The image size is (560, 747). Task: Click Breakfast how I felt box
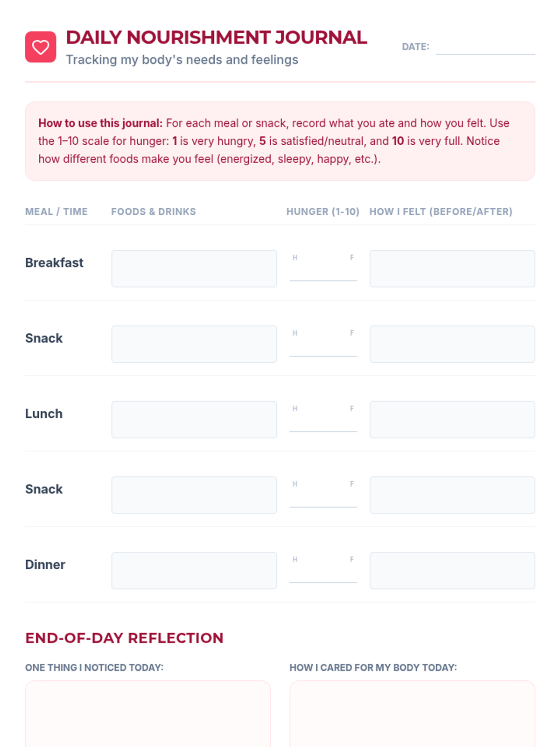tap(452, 268)
